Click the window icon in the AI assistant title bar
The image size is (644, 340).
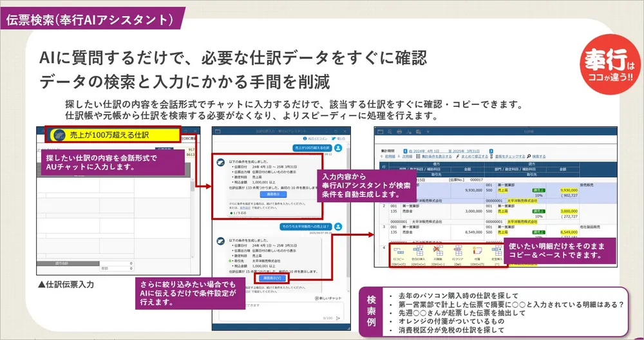coord(218,131)
